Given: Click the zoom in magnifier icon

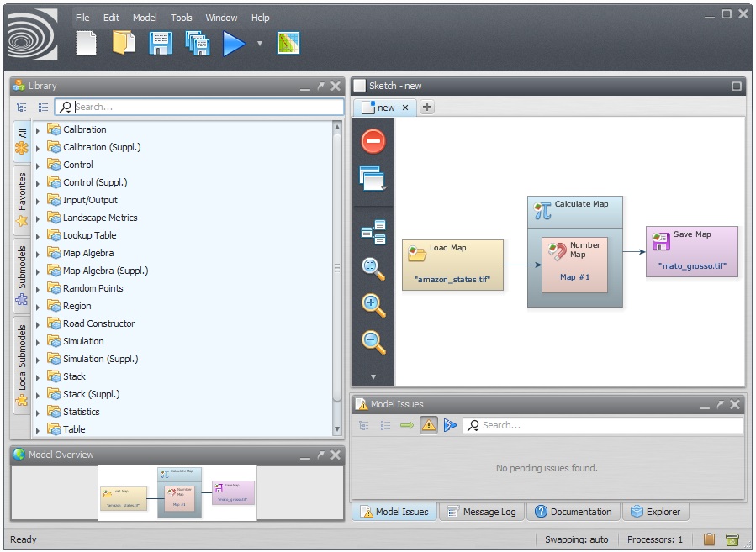Looking at the screenshot, I should pos(373,305).
